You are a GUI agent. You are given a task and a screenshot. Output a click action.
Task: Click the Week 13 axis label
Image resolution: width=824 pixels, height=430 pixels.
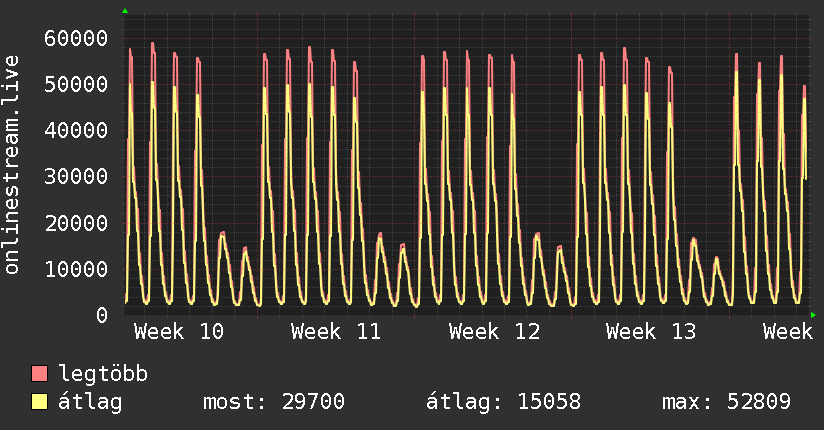(x=651, y=332)
